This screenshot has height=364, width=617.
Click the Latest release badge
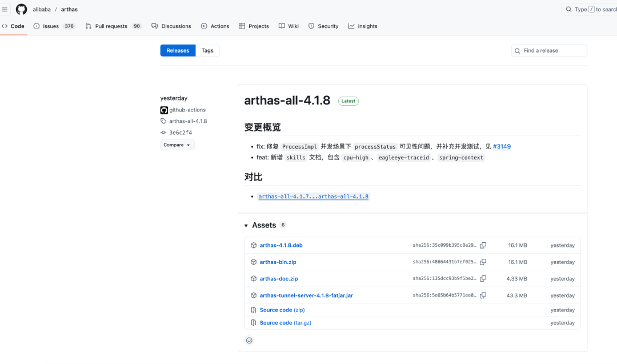coord(348,101)
